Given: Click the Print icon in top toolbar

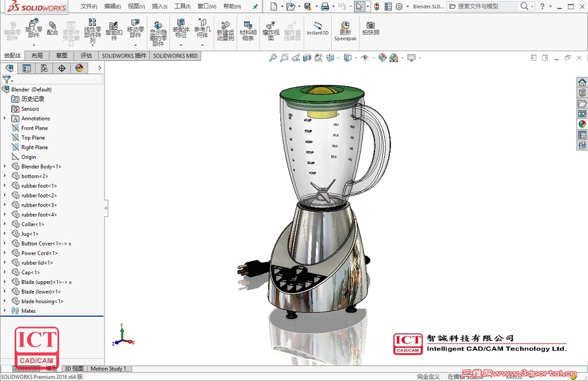Looking at the screenshot, I should point(325,6).
